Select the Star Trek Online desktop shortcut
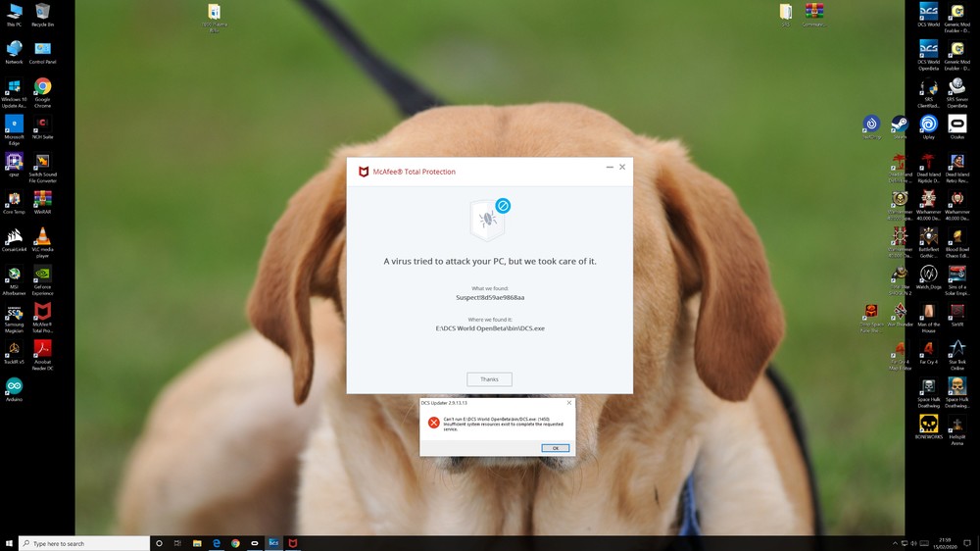This screenshot has width=980, height=551. 956,356
